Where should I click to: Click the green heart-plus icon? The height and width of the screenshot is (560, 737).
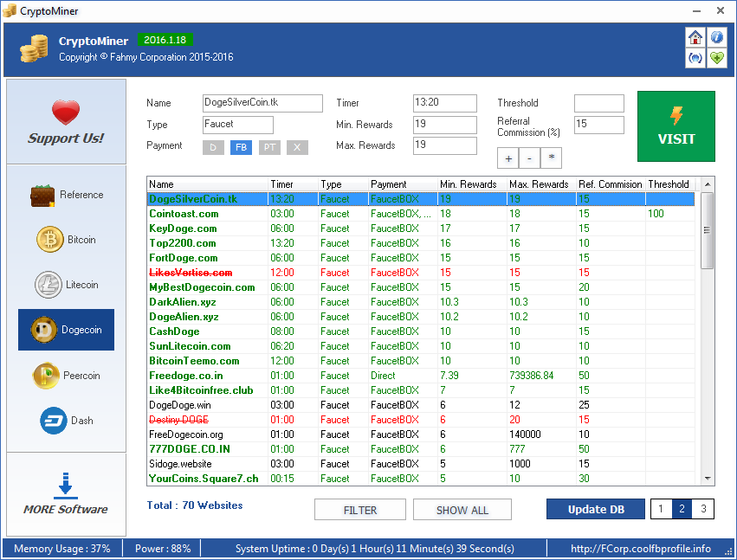pyautogui.click(x=717, y=58)
